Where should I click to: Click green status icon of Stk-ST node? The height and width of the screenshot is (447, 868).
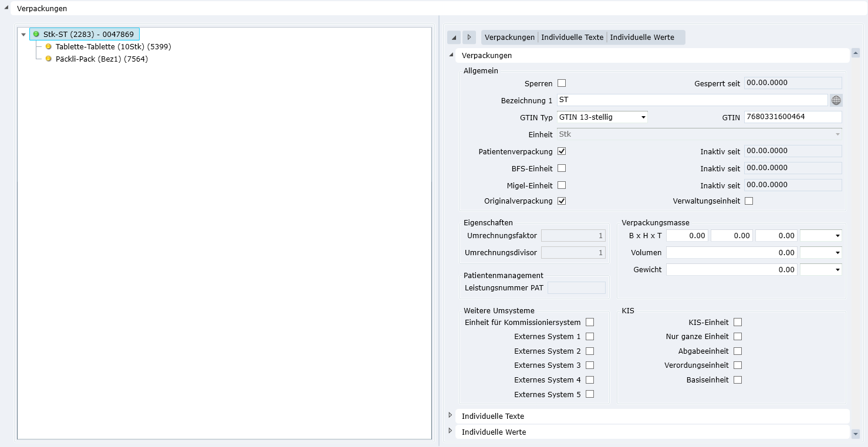[x=36, y=35]
